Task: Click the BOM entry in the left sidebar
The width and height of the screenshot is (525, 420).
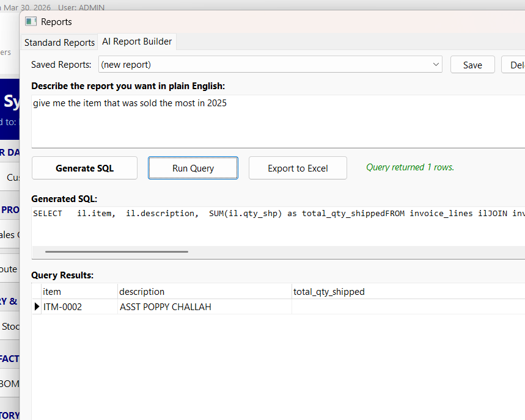Action: pyautogui.click(x=9, y=383)
